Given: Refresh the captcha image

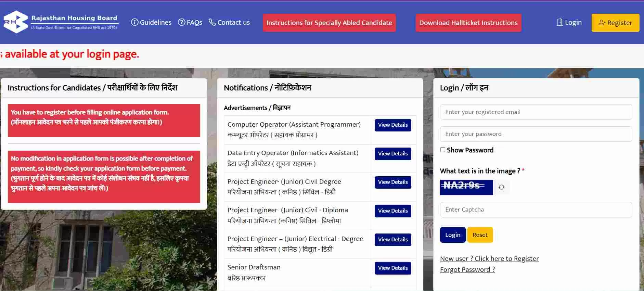Looking at the screenshot, I should pos(501,187).
